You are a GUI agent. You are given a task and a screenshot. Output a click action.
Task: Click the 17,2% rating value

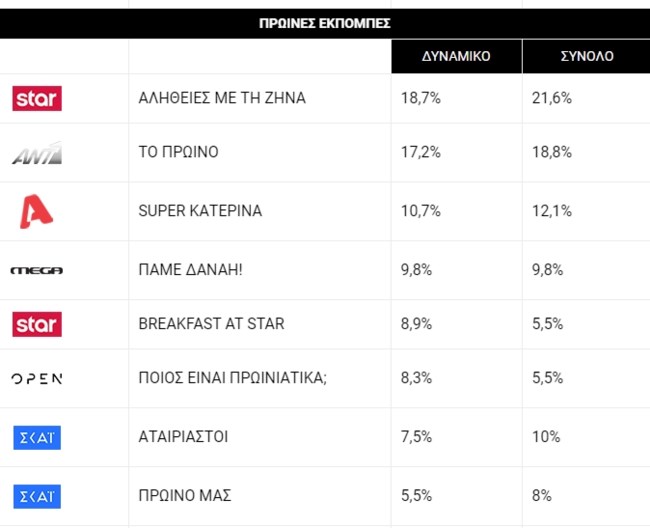420,153
